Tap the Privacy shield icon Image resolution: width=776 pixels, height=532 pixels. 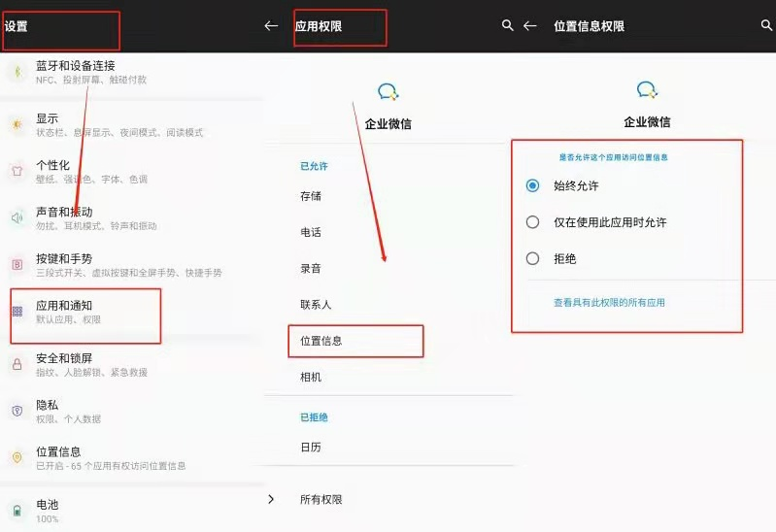click(x=17, y=411)
